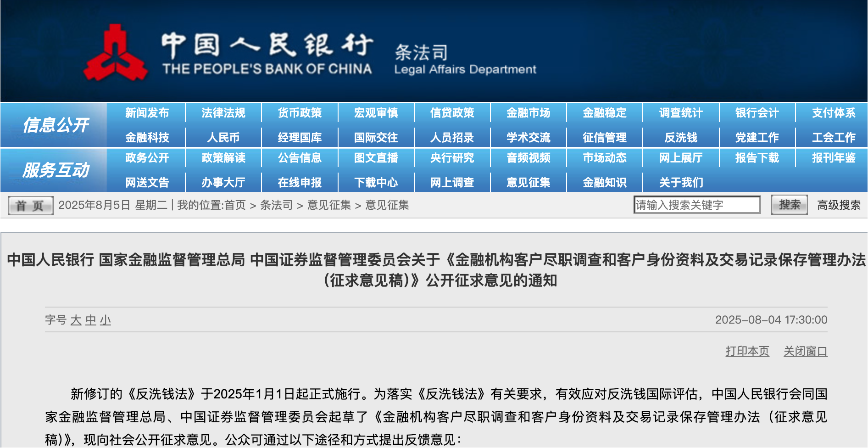Open 金融知识 navigation link
This screenshot has height=448, width=868.
tap(605, 183)
